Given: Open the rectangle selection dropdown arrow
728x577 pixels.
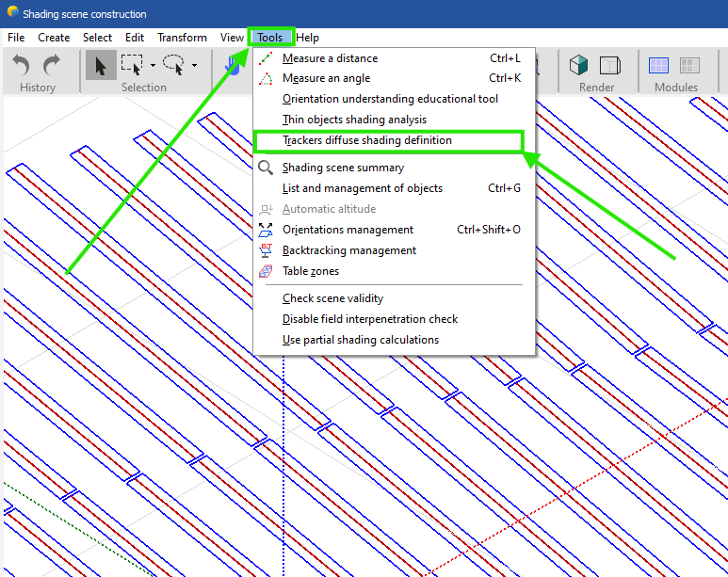Looking at the screenshot, I should [153, 66].
